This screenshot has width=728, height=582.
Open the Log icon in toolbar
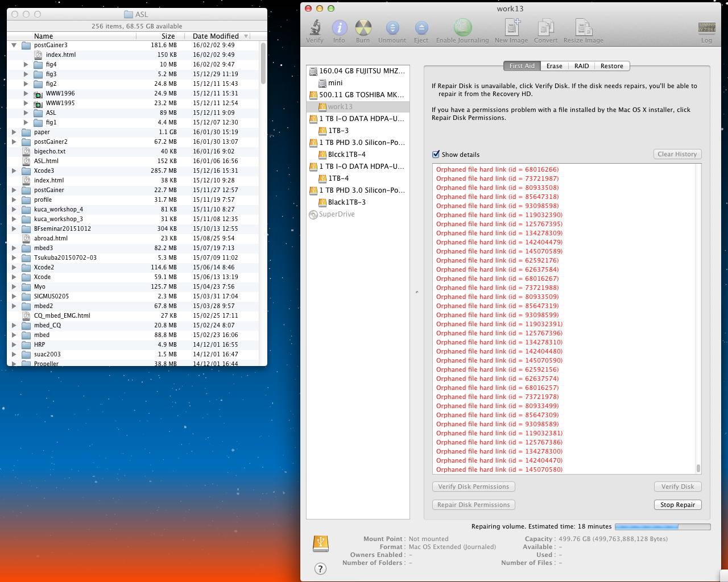coord(706,28)
